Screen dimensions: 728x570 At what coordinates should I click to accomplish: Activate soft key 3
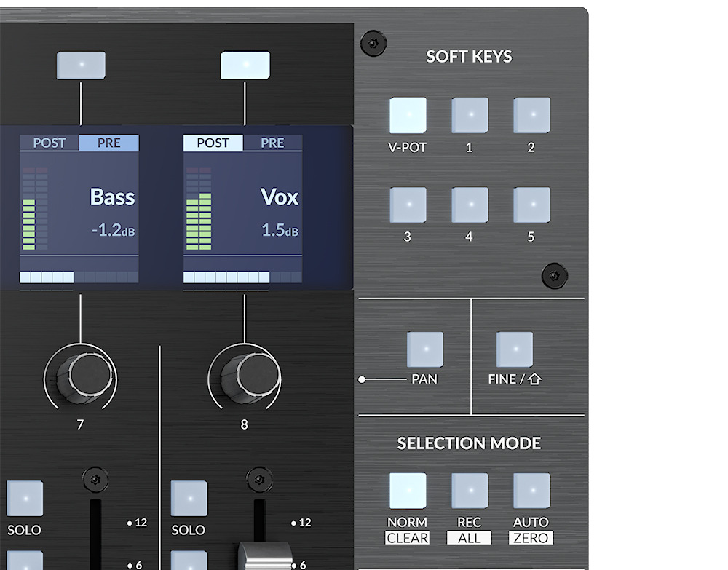tap(408, 205)
